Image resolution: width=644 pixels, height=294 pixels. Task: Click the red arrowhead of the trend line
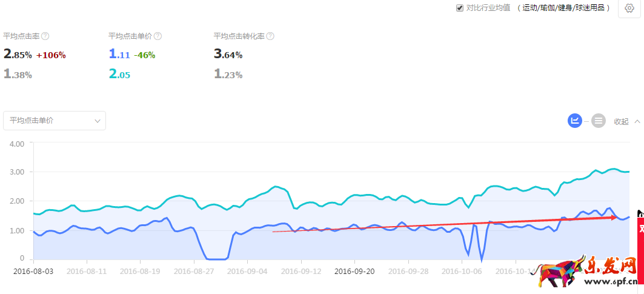tap(614, 217)
